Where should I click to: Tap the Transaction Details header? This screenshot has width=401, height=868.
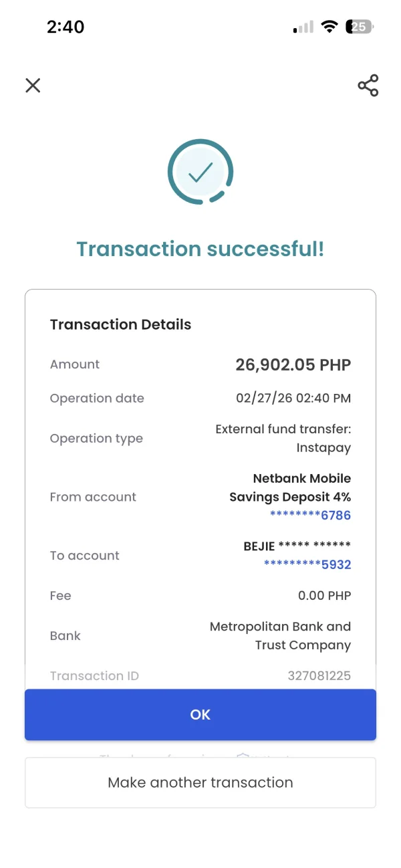tap(120, 325)
